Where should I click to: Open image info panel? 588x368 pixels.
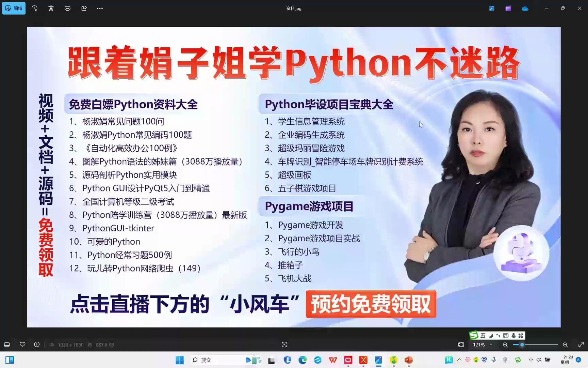point(37,344)
